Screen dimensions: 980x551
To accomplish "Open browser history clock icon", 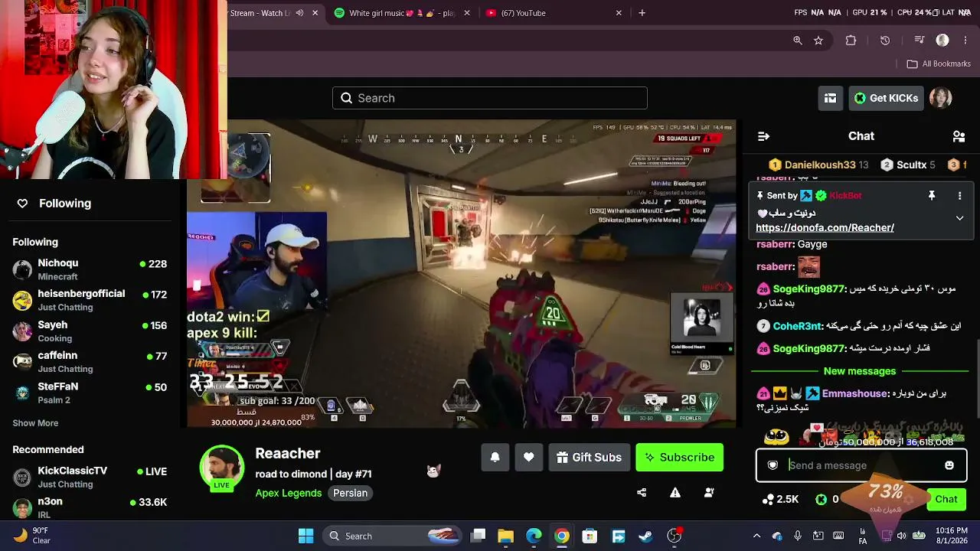I will [885, 41].
